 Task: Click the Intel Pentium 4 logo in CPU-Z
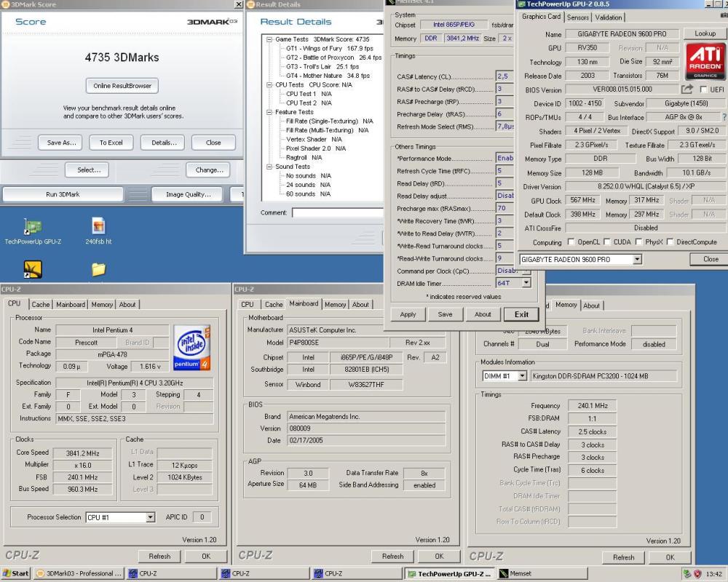(x=192, y=348)
